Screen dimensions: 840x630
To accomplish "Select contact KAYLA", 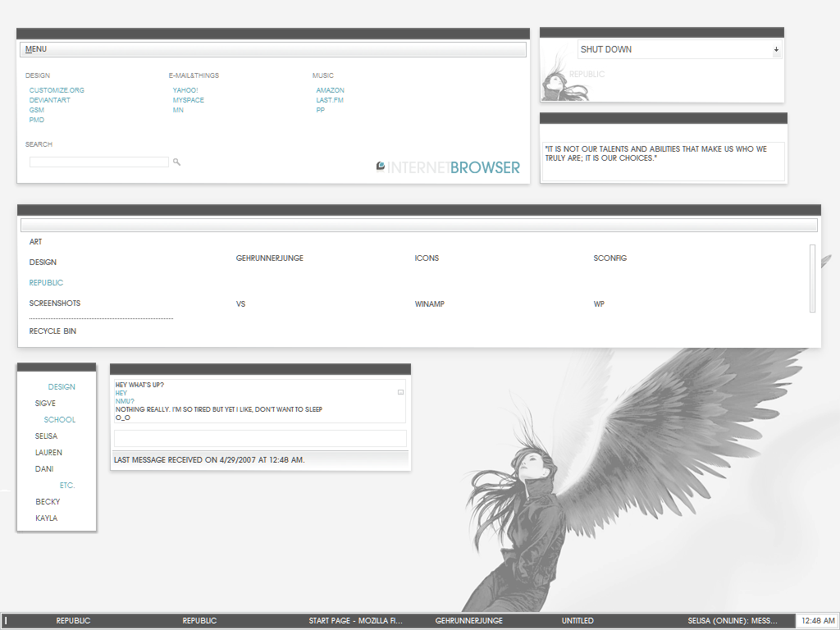I will click(46, 518).
